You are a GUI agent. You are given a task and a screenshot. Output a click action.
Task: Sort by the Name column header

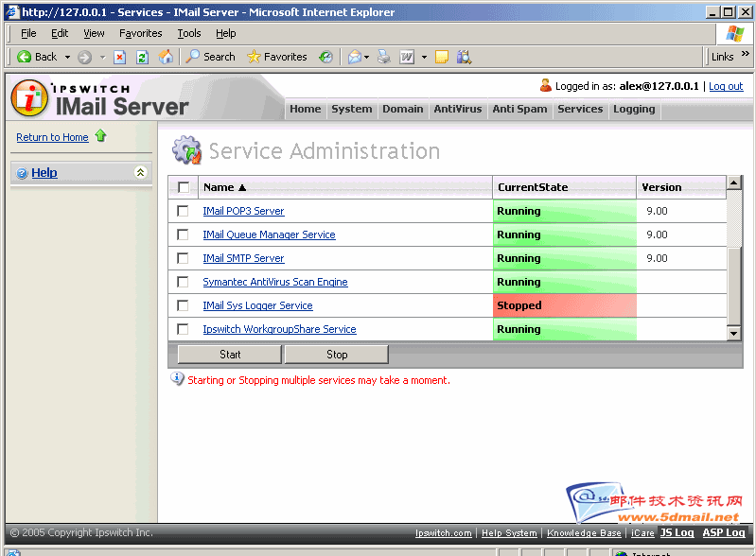point(224,187)
